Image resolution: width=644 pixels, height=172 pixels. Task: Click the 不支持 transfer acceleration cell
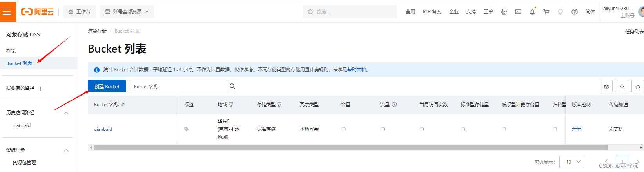coord(616,129)
